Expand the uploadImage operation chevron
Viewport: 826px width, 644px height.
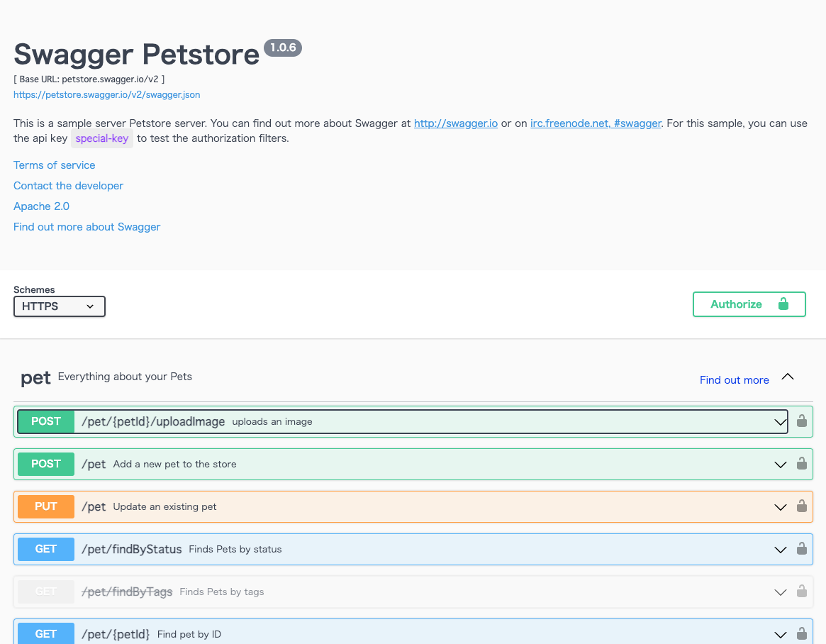[x=780, y=422]
